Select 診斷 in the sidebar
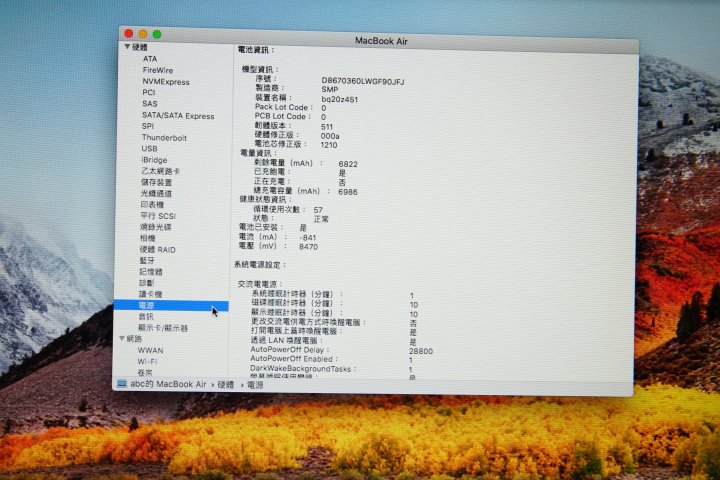The height and width of the screenshot is (480, 720). click(146, 283)
